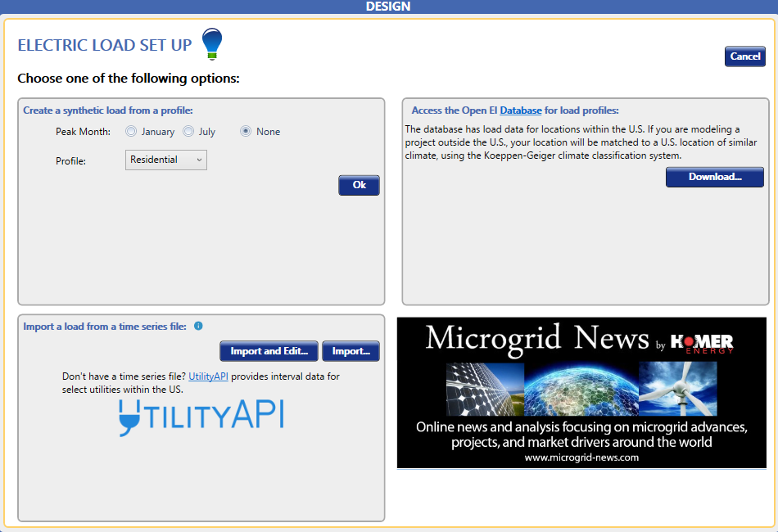Click the globe image in the banner
This screenshot has width=778, height=532.
click(581, 389)
